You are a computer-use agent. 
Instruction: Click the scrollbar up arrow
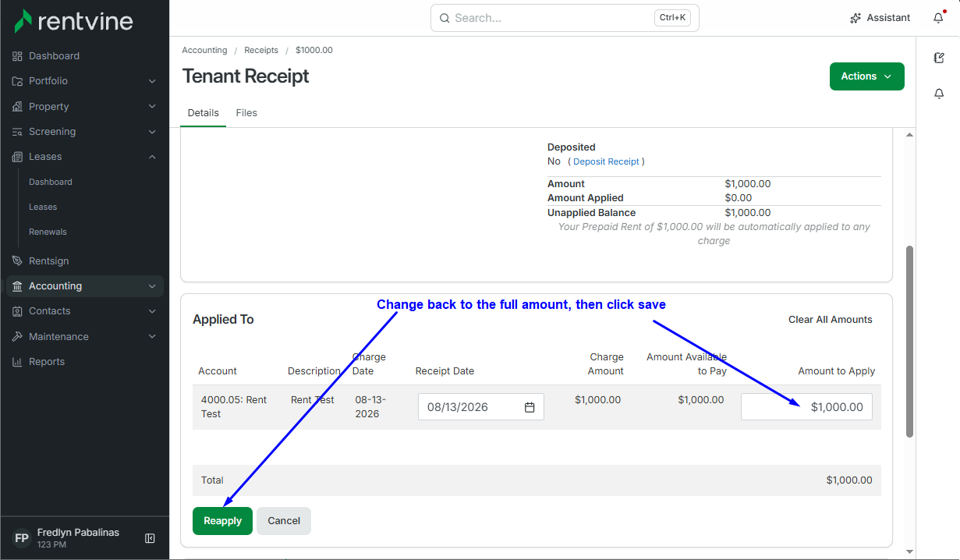pyautogui.click(x=909, y=135)
